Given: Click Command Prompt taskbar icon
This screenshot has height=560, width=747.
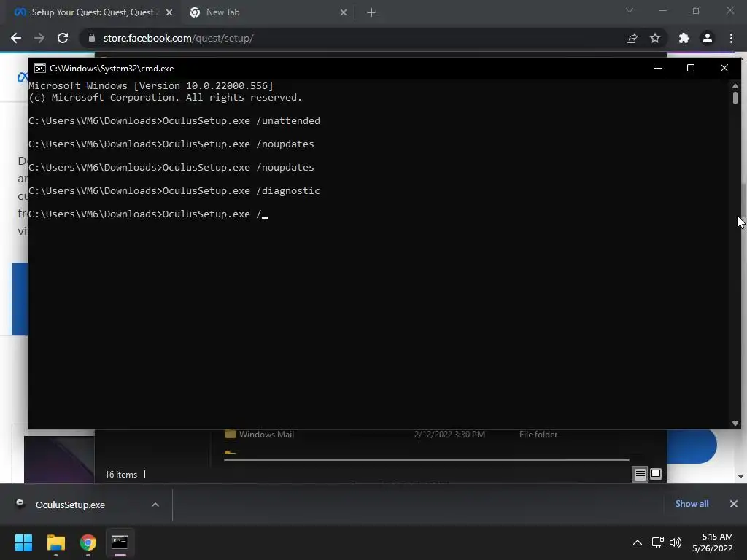Looking at the screenshot, I should (120, 542).
